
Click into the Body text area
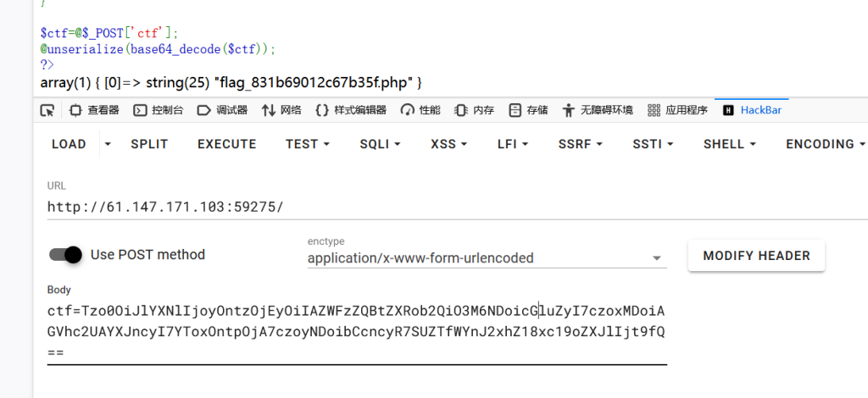coord(356,331)
